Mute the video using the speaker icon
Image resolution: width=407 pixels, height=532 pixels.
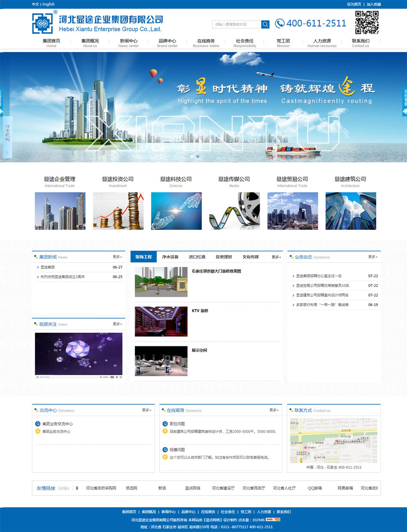(x=101, y=377)
